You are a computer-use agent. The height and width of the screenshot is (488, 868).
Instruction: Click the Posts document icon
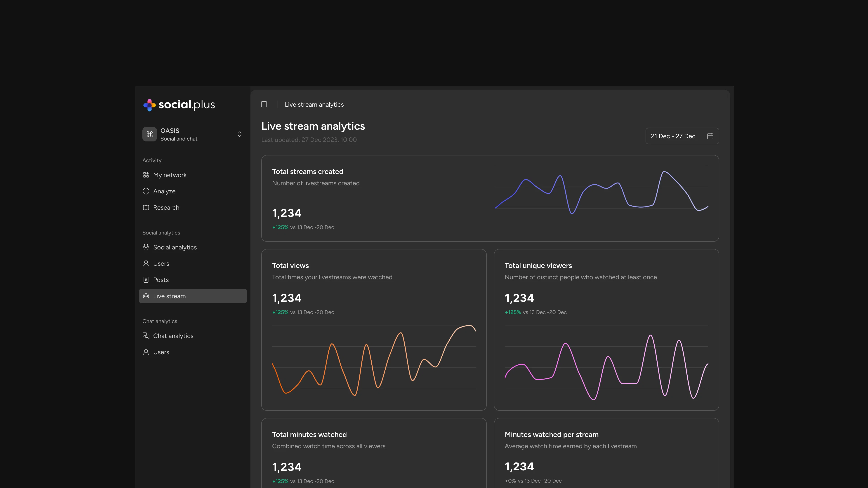[146, 280]
